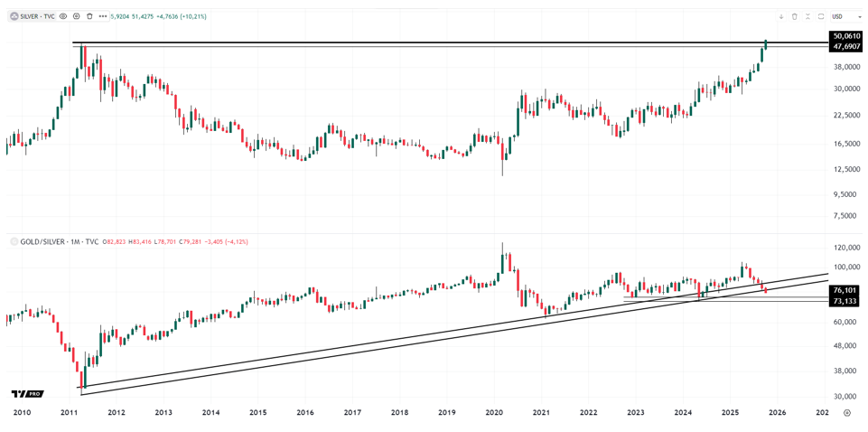Remove the SILVER series using trash icon

89,16
